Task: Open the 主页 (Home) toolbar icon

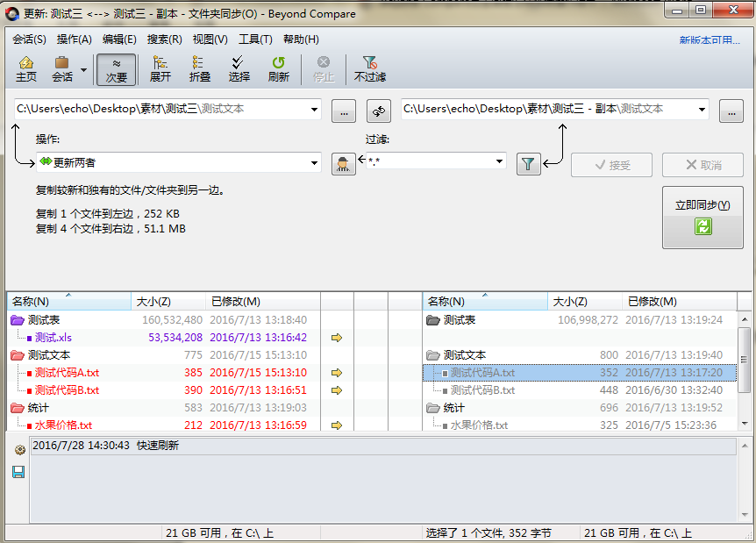Action: point(26,68)
